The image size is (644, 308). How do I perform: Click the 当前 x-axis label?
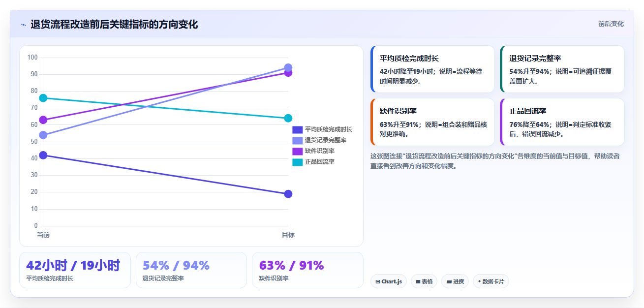tap(43, 235)
